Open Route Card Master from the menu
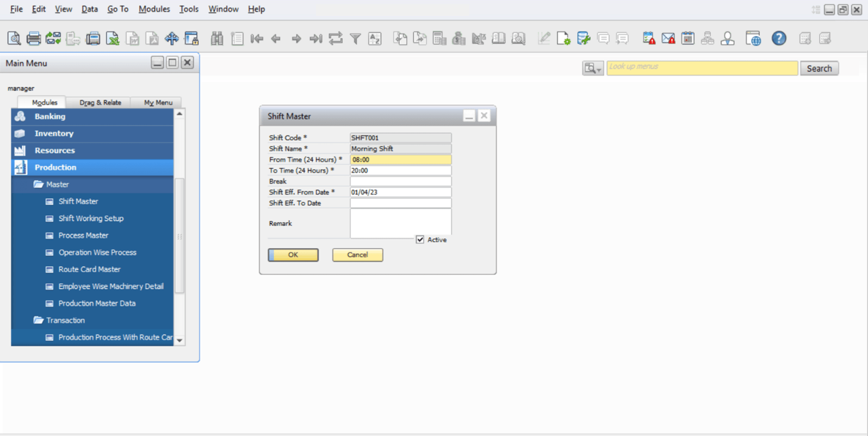Image resolution: width=868 pixels, height=436 pixels. click(89, 269)
